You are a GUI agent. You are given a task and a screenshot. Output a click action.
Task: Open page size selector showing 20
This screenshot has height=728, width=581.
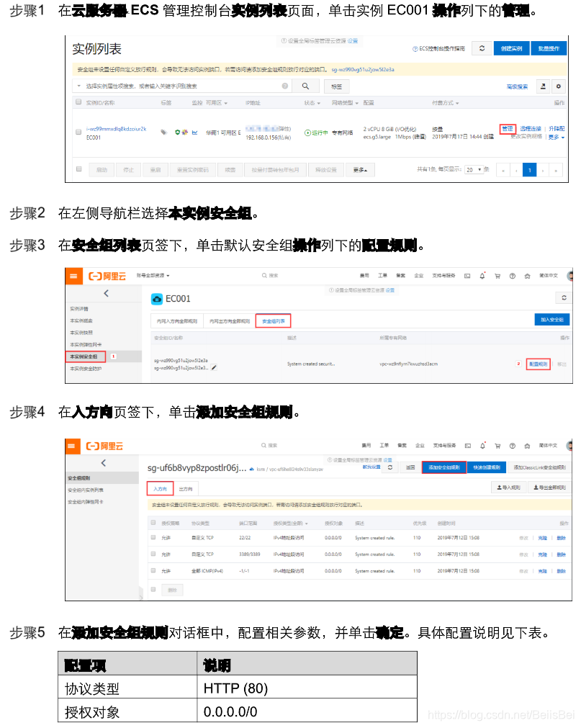pyautogui.click(x=474, y=169)
